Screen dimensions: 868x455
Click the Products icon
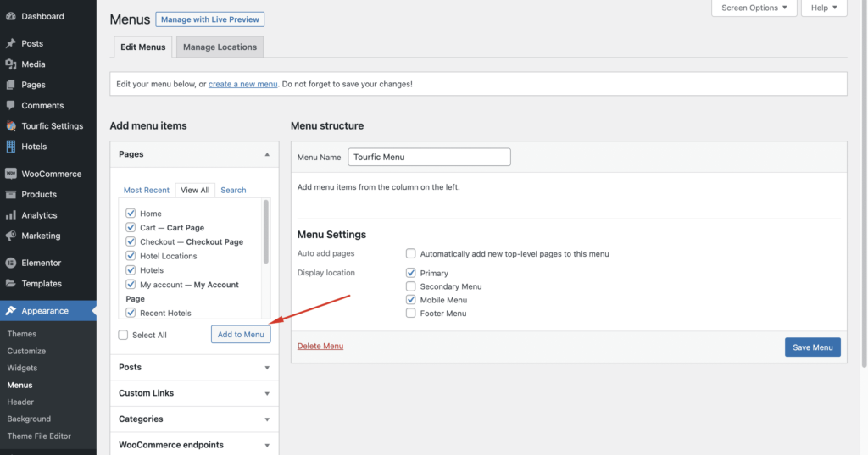[x=11, y=194]
